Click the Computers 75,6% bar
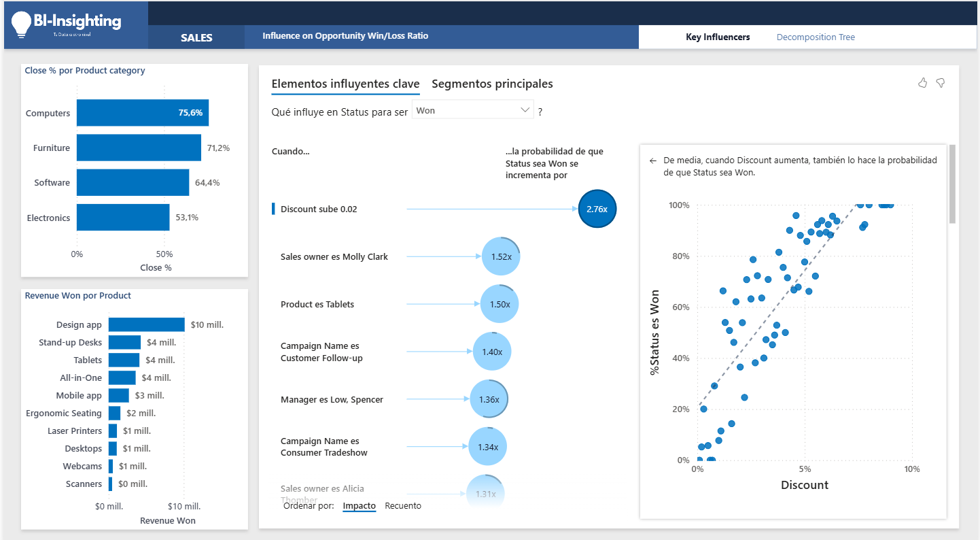Image resolution: width=980 pixels, height=540 pixels. (142, 113)
